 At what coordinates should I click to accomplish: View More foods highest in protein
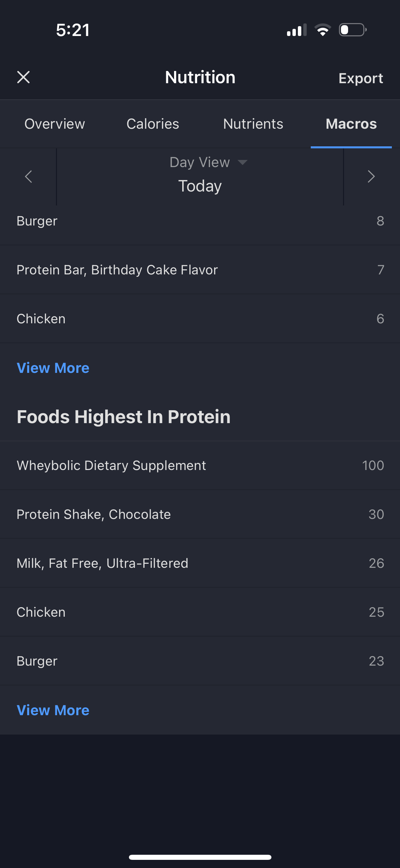pos(53,710)
